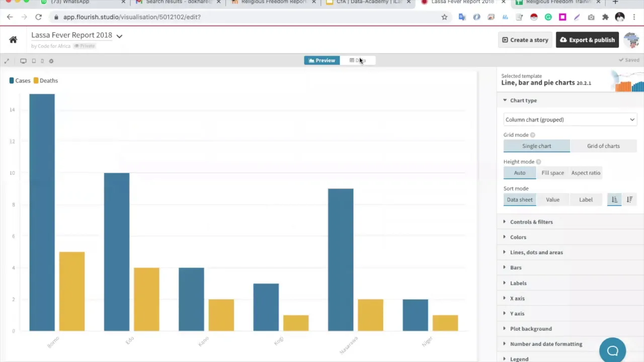The image size is (644, 362).
Task: Open the purple feather extension
Action: 577,17
